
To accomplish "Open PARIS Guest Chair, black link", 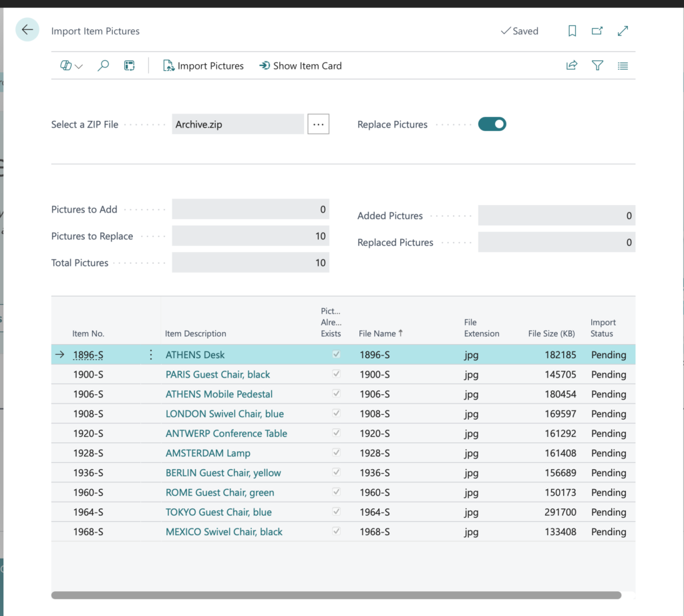I will click(x=218, y=374).
